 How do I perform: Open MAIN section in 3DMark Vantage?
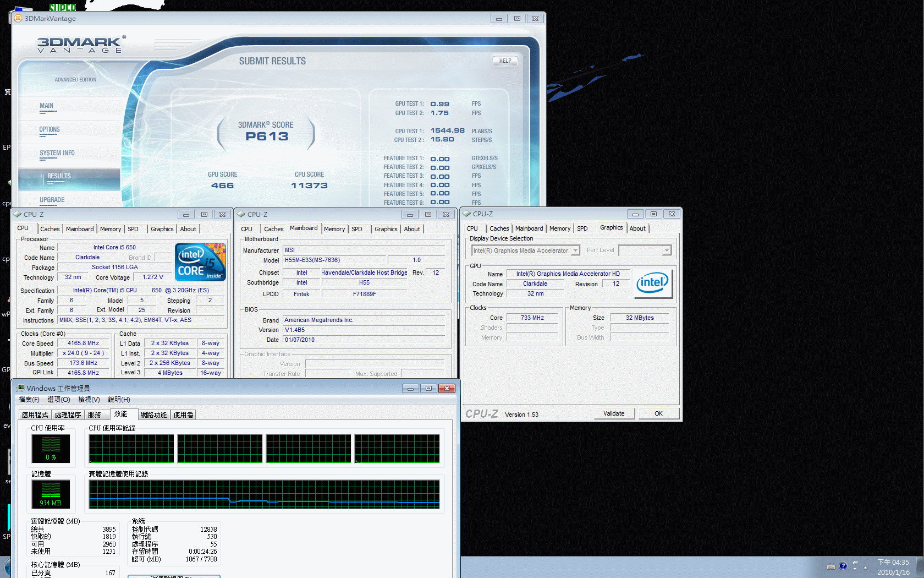tap(47, 106)
